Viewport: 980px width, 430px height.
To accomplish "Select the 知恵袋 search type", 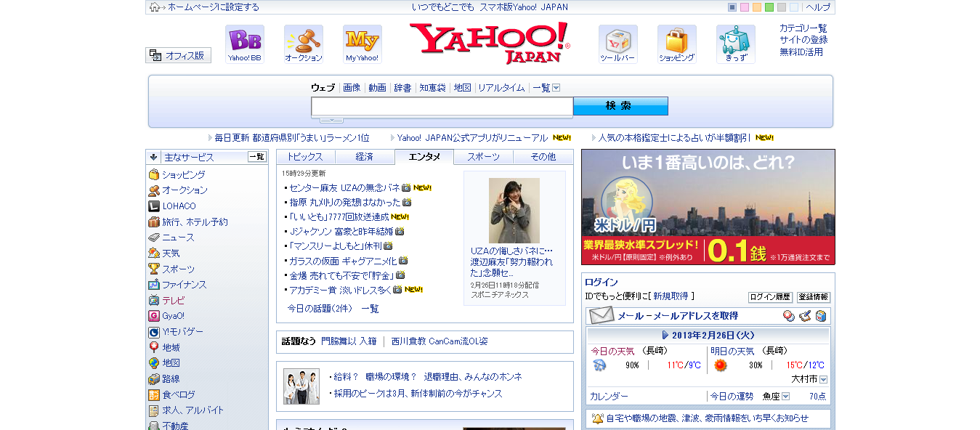I will (432, 88).
